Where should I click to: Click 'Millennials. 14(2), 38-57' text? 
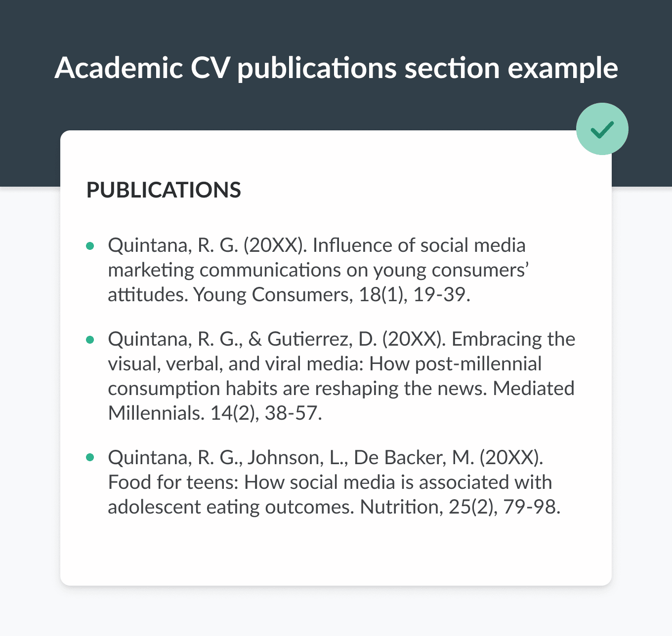(215, 413)
